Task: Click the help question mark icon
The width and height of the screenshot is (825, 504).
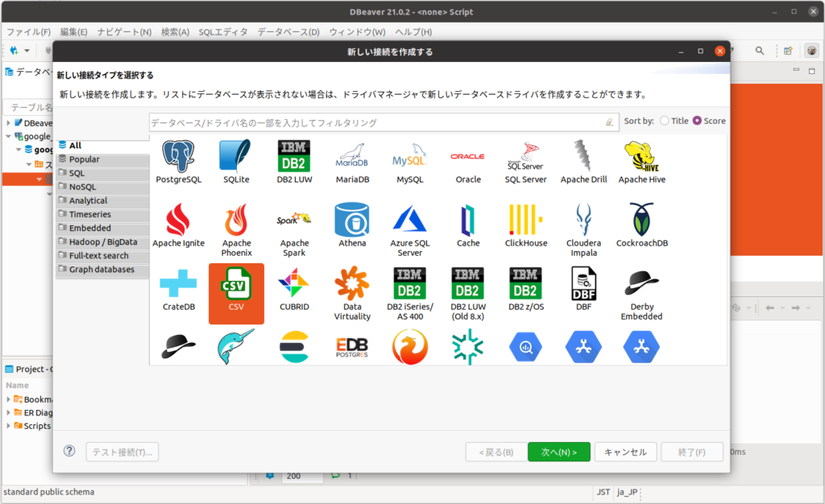Action: [x=69, y=451]
